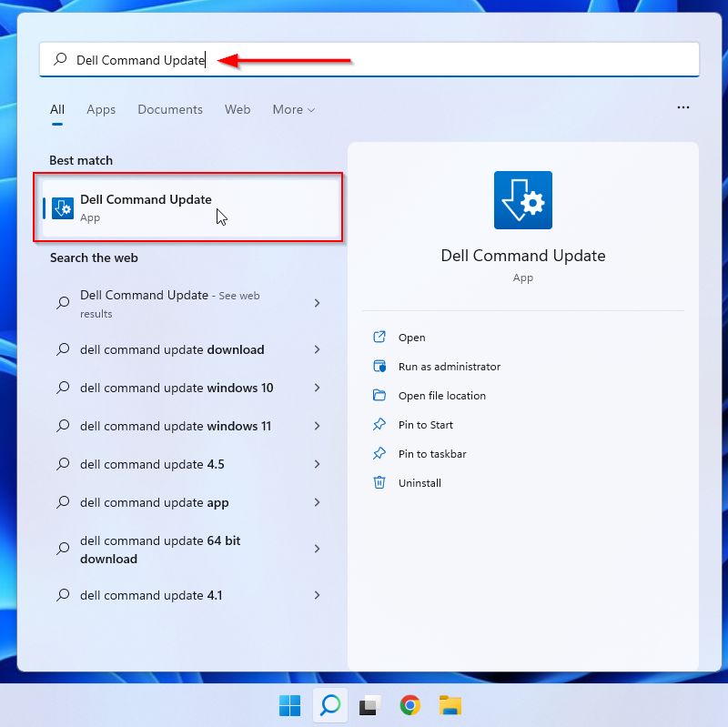Click the large Dell Command Update app icon
Viewport: 728px width, 727px height.
click(522, 200)
